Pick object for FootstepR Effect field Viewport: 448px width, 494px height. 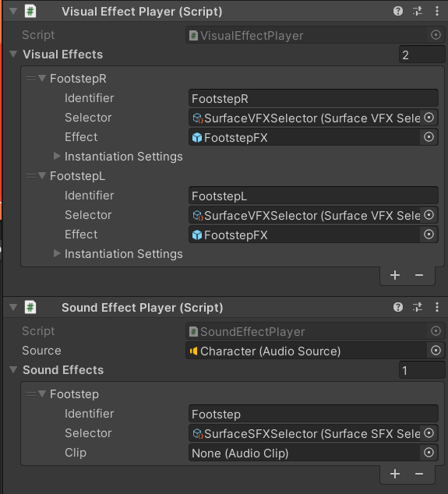(429, 137)
